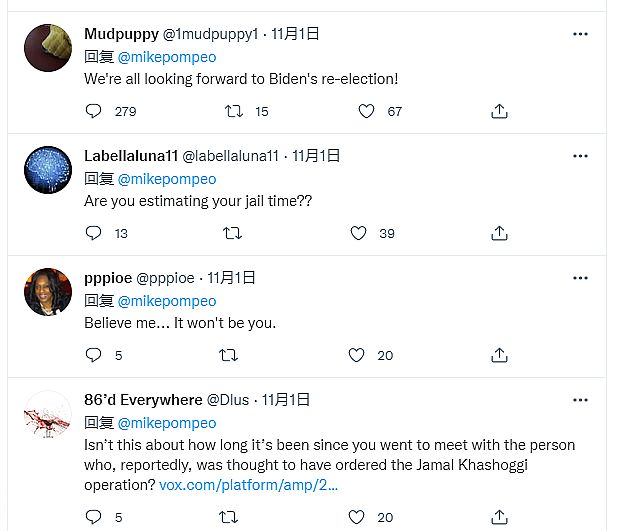Open the vox.com link in tweet

tap(250, 485)
